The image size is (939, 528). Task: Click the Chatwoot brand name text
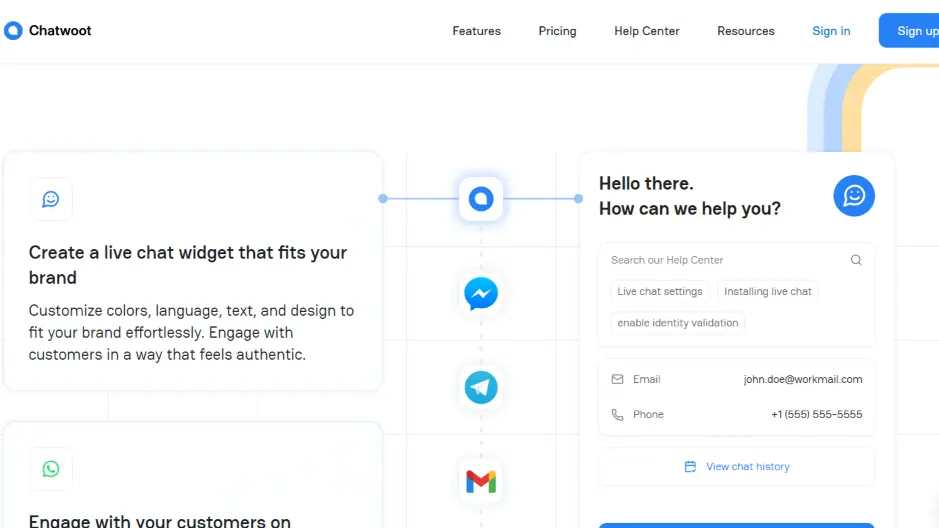(x=60, y=31)
